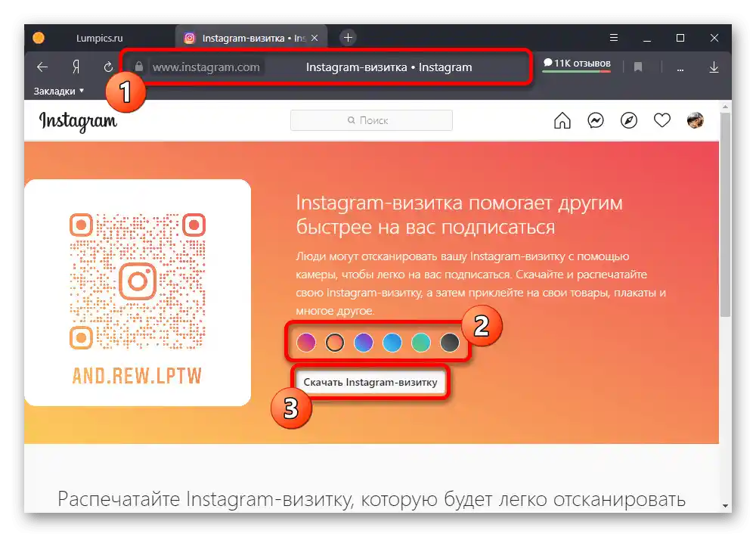Open Instagram Messenger direct icon

(596, 120)
